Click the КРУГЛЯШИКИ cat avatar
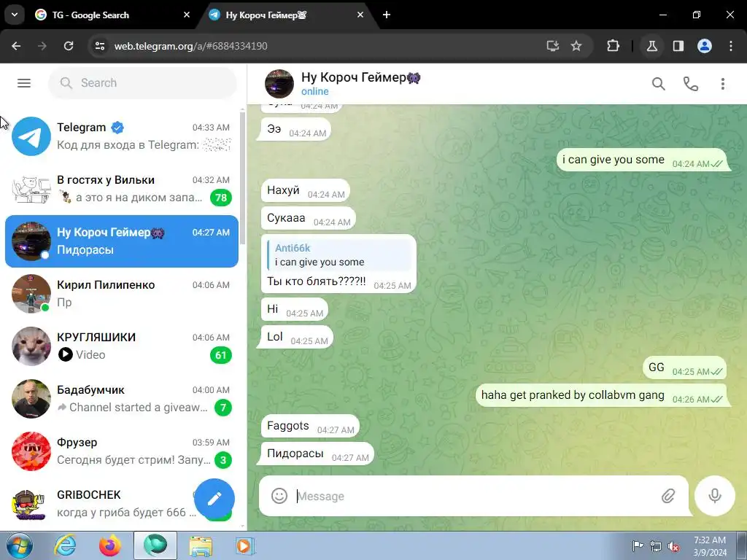747x560 pixels. (x=31, y=346)
